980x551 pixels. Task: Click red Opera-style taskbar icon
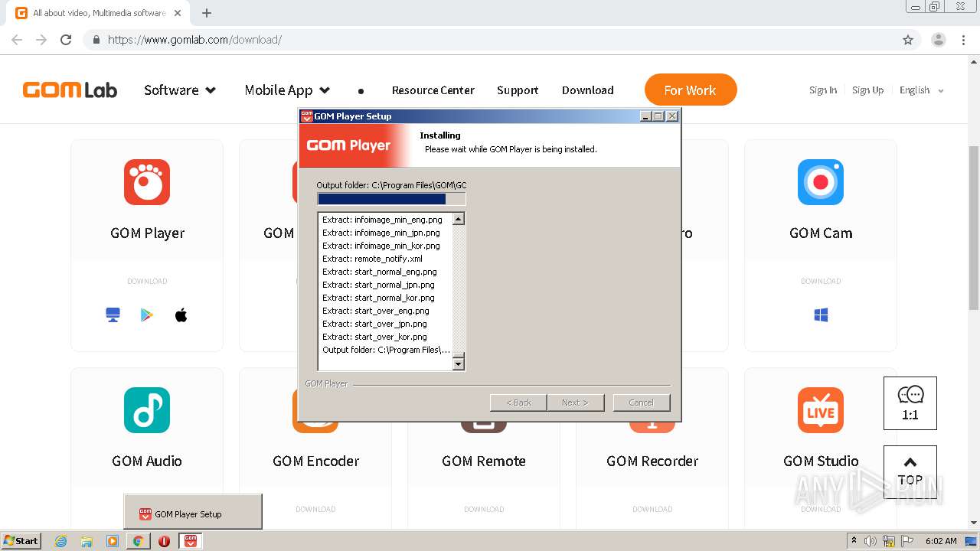click(x=164, y=541)
